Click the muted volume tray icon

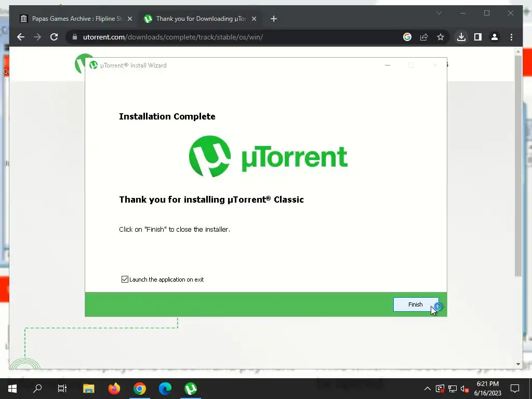(x=465, y=389)
